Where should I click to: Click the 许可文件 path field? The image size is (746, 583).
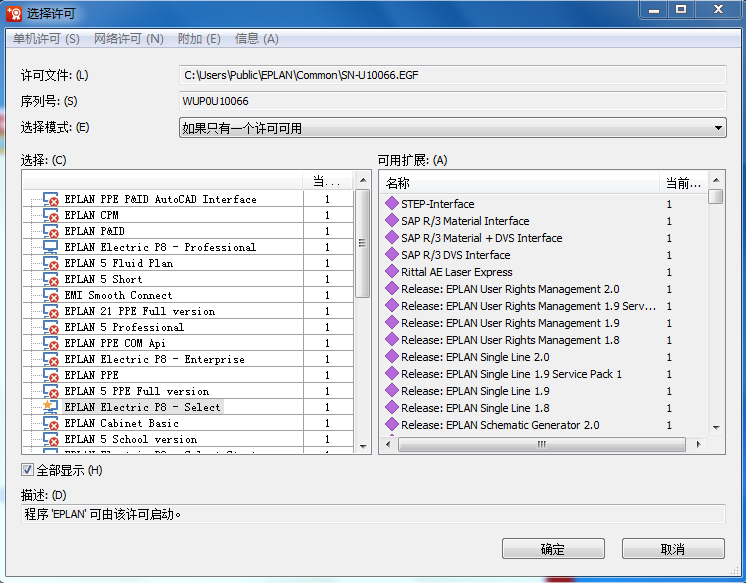coord(452,75)
